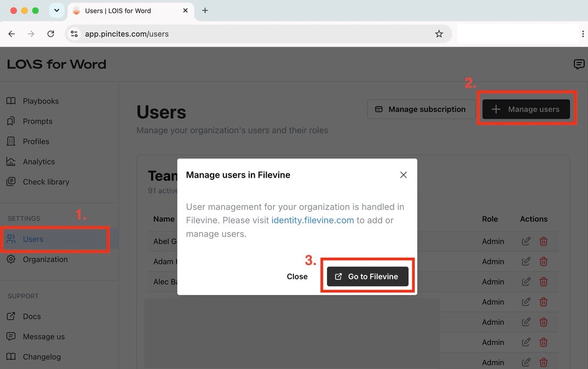Open the site information icon in address bar
This screenshot has width=588, height=369.
(x=74, y=34)
